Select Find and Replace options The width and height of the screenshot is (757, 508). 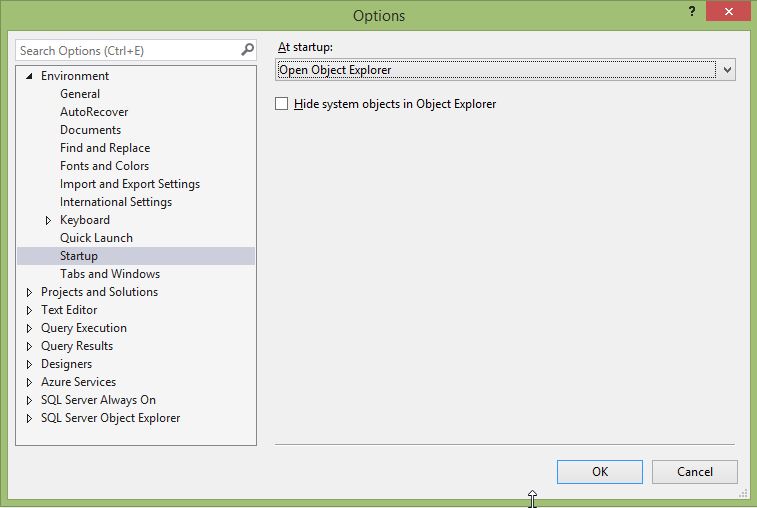click(x=105, y=148)
